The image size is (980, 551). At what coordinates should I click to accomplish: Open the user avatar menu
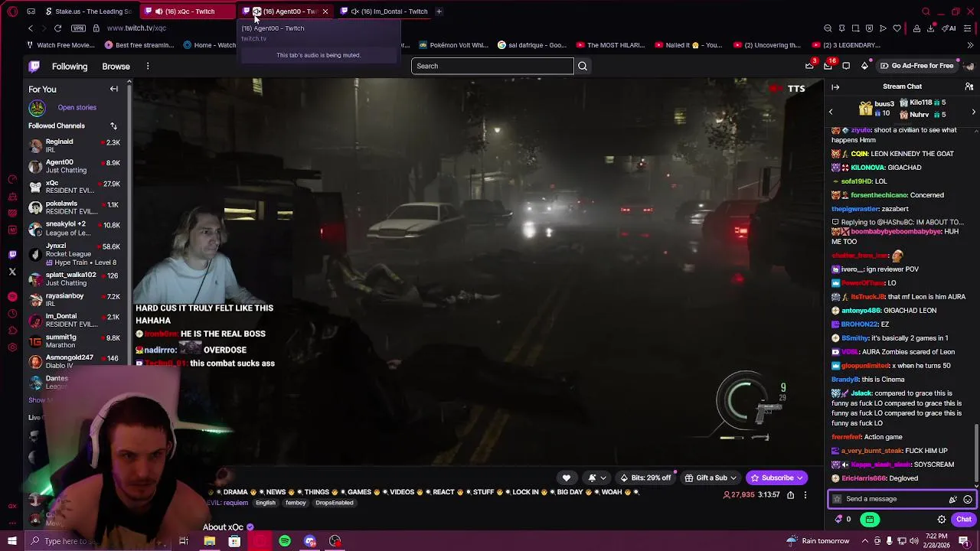pos(969,66)
